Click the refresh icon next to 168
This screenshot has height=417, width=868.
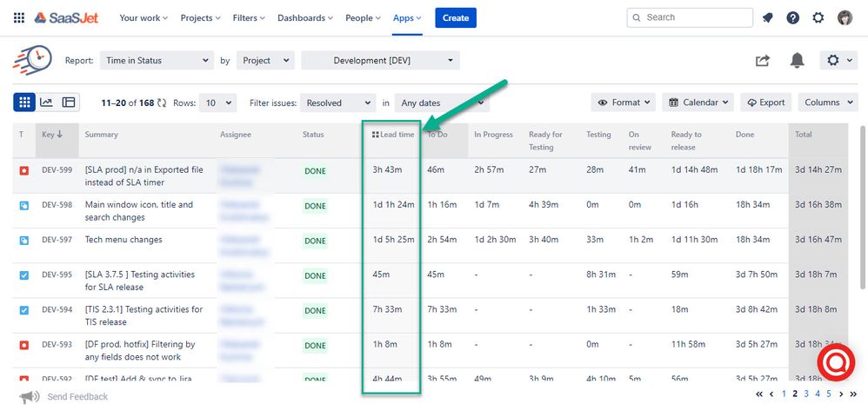[162, 103]
